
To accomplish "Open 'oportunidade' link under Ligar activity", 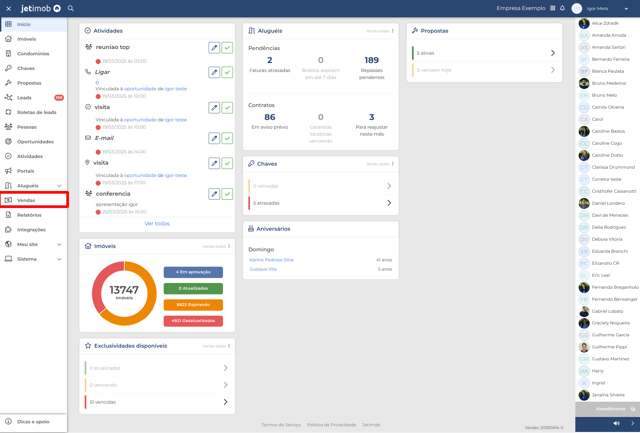I will pyautogui.click(x=140, y=89).
